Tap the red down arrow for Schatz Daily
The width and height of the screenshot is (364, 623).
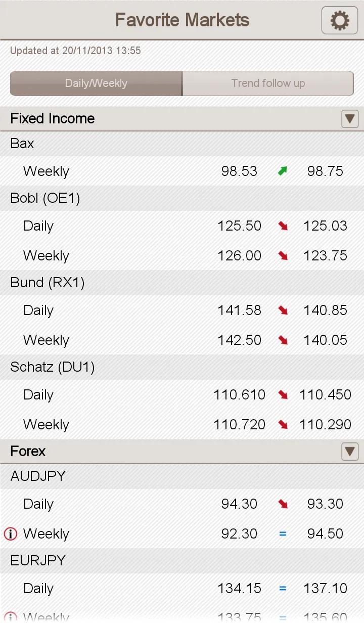[283, 395]
